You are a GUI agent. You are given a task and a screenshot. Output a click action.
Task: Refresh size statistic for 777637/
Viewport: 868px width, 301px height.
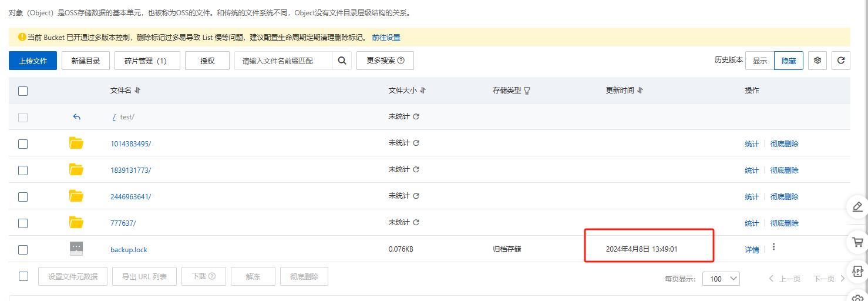416,222
